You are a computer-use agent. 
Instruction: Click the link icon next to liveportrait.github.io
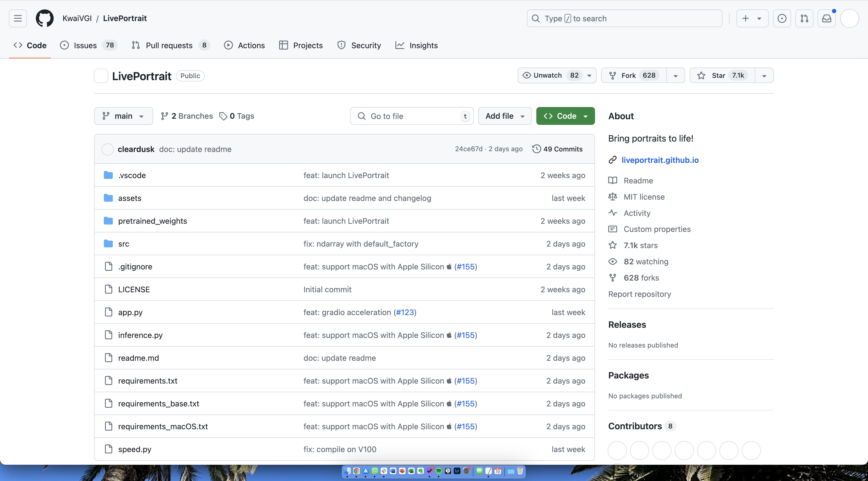(613, 160)
